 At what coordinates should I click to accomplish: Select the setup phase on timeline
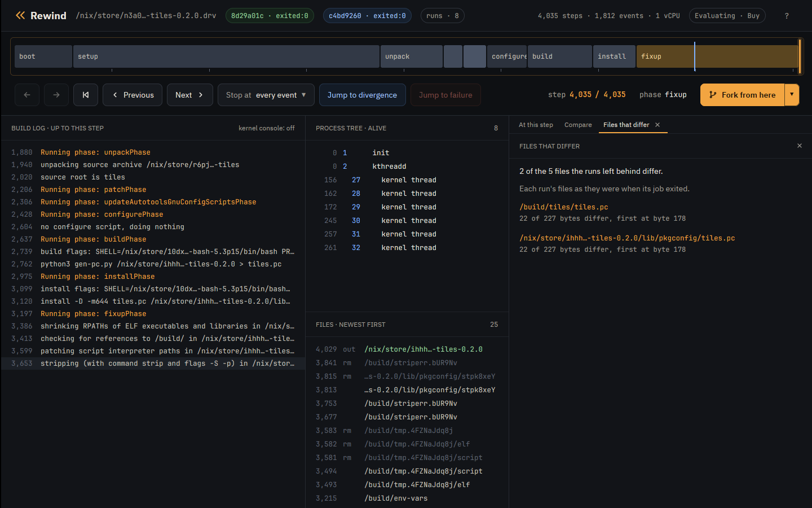pyautogui.click(x=226, y=56)
